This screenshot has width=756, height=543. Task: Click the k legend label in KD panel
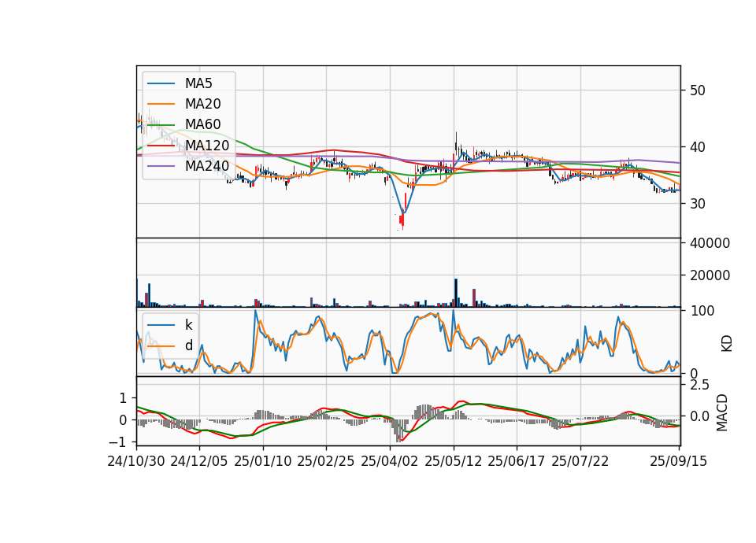coord(188,325)
